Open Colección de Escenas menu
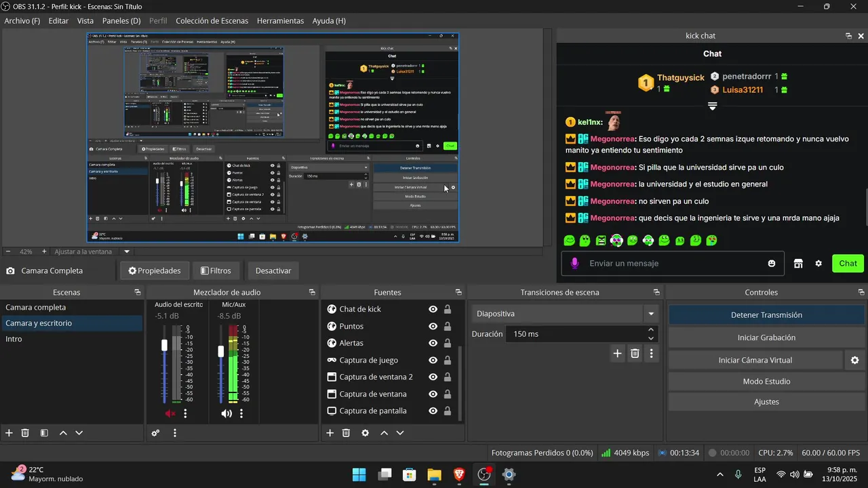 tap(212, 21)
